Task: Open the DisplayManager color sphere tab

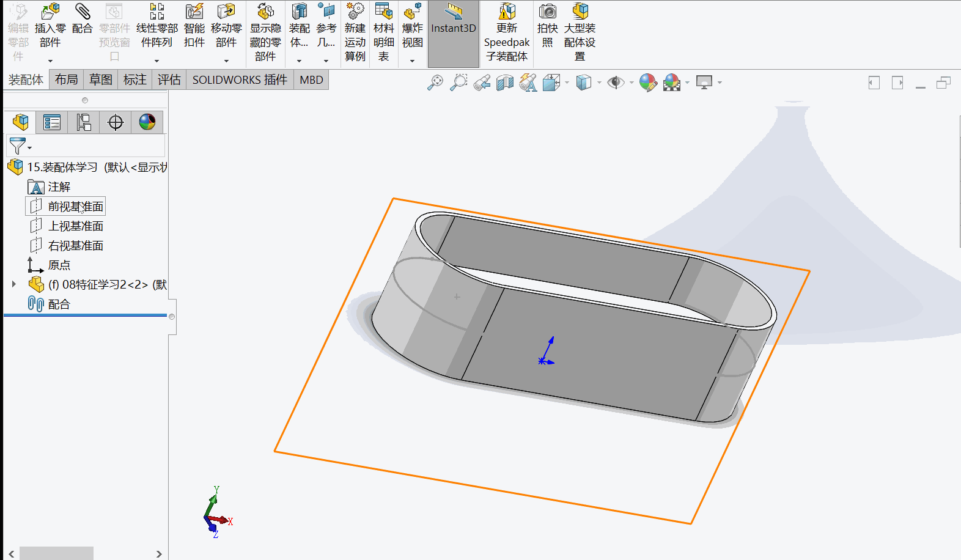Action: coord(147,122)
